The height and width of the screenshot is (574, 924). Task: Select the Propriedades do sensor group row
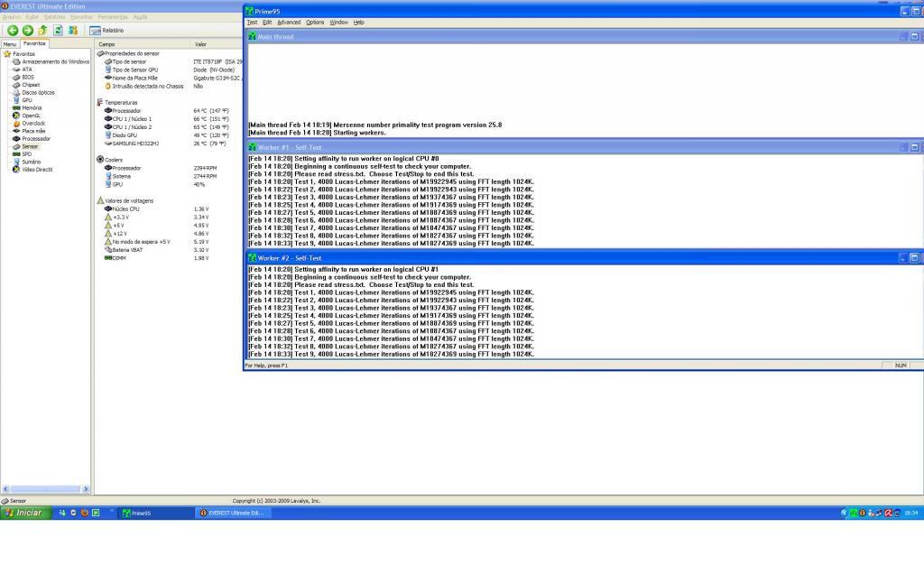[x=128, y=53]
